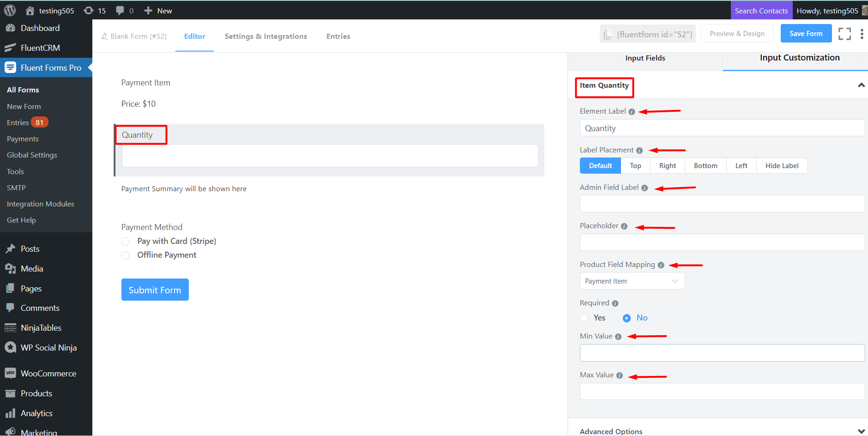Click the fullscreen expand icon
The width and height of the screenshot is (868, 436).
(844, 34)
